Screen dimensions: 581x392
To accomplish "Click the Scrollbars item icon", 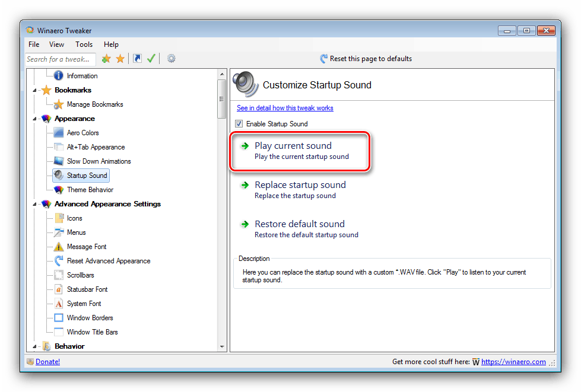I will pyautogui.click(x=59, y=275).
